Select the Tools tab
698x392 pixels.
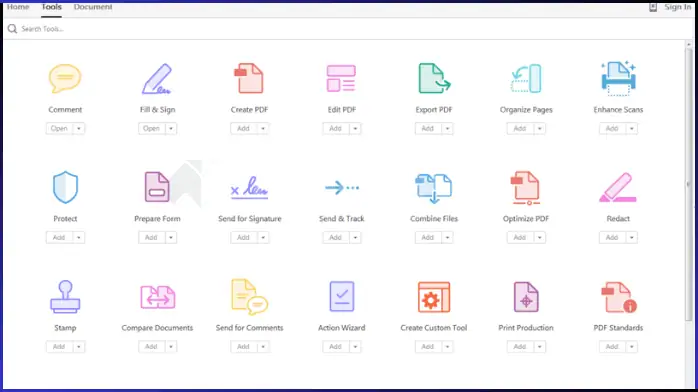click(51, 7)
